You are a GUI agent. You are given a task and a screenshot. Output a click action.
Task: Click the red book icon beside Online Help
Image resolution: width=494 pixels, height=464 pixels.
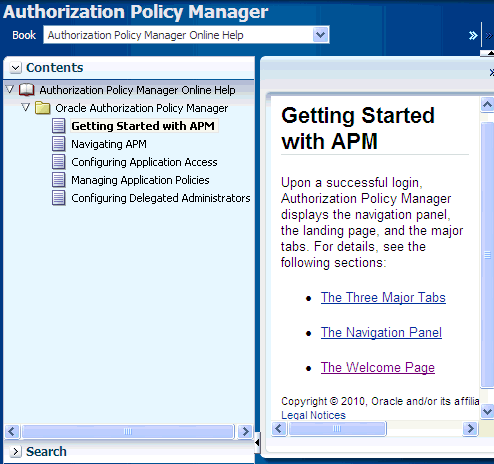tap(27, 90)
